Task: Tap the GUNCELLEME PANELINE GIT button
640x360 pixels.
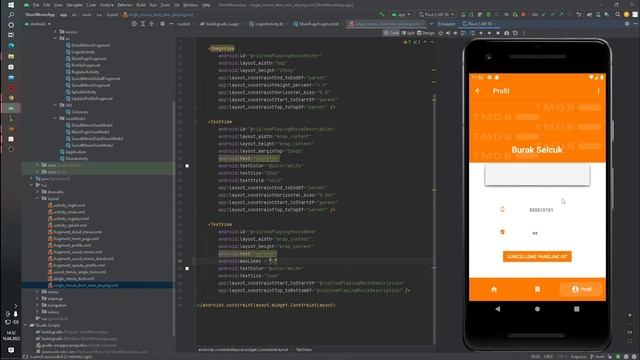Action: pos(537,257)
